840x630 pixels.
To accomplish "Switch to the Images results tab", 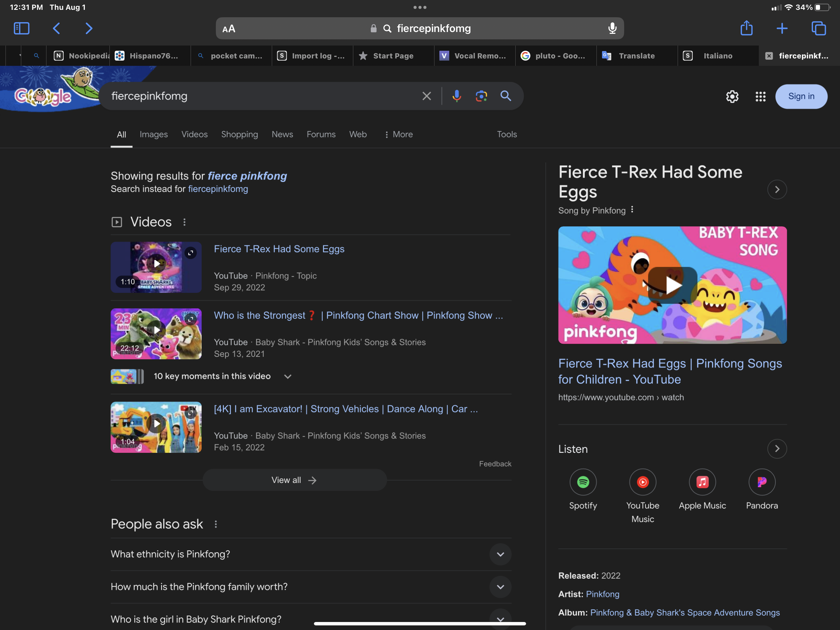I will (x=153, y=134).
